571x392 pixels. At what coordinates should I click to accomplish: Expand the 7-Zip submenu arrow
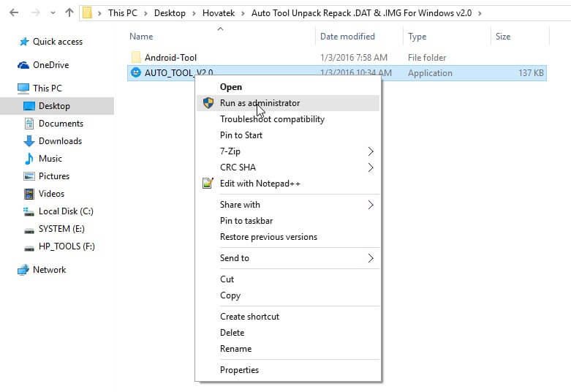coord(371,151)
